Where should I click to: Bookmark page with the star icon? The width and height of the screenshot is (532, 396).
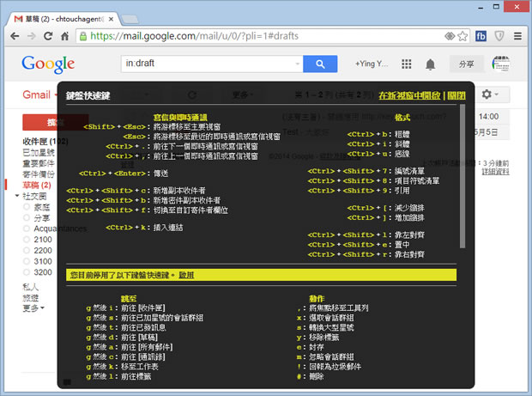point(464,36)
